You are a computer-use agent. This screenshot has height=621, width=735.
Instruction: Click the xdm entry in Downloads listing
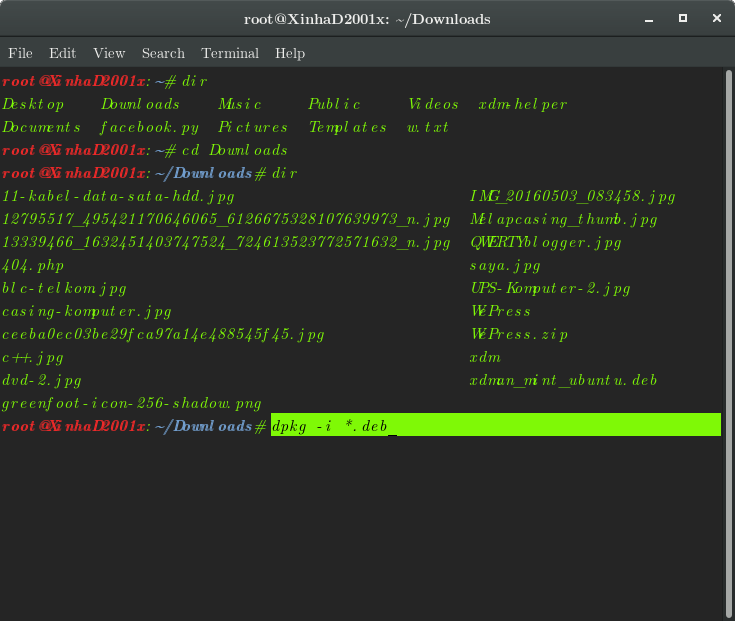[485, 357]
